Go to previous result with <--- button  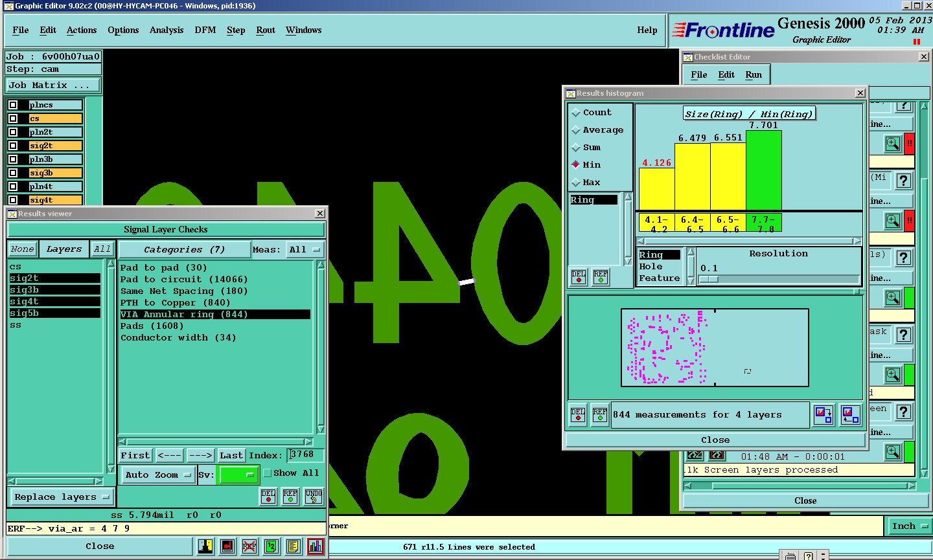coord(170,455)
